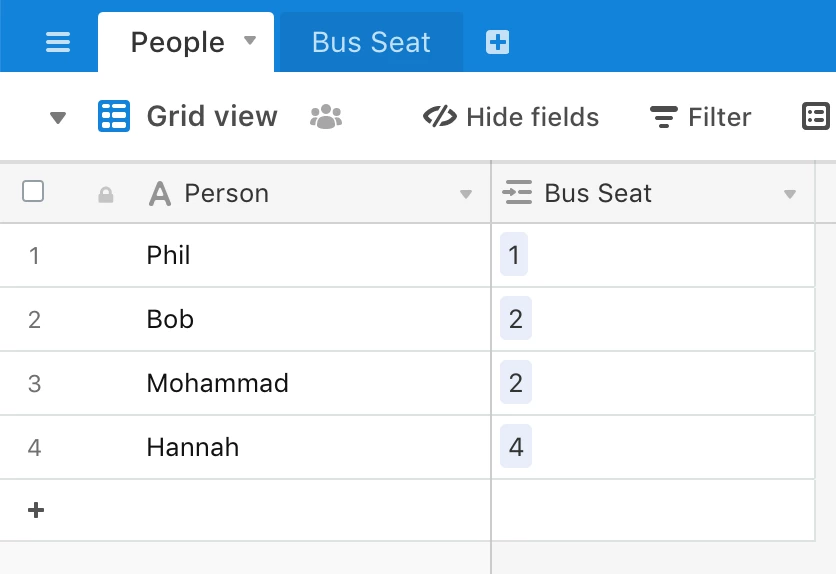Click the Hide fields eye-slash icon

tap(440, 117)
